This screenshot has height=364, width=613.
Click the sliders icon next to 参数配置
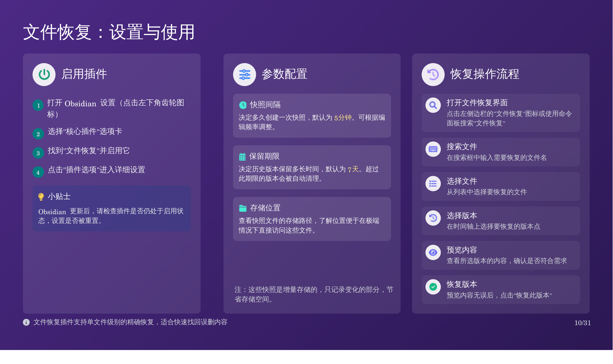pyautogui.click(x=245, y=75)
